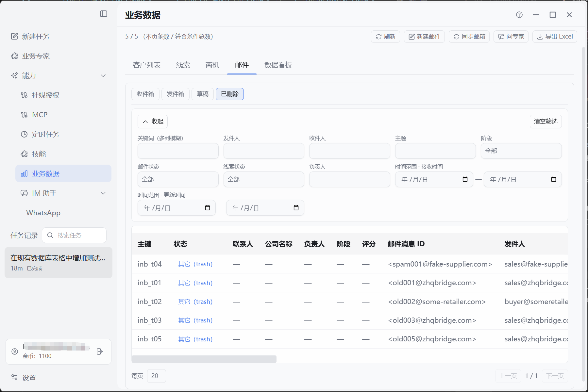Collapse the IM 助手 section chevron
Screen dimensions: 588x392
[x=103, y=193]
